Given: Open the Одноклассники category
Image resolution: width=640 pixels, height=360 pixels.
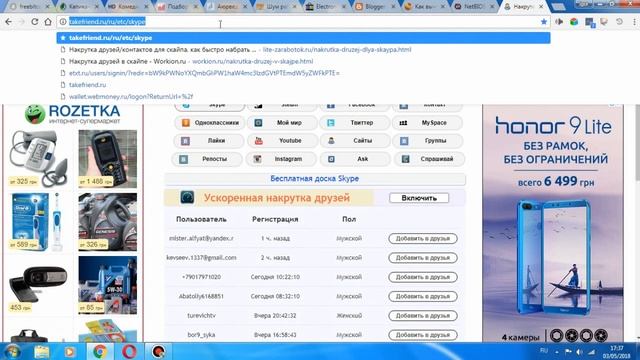Looking at the screenshot, I should click(x=209, y=122).
